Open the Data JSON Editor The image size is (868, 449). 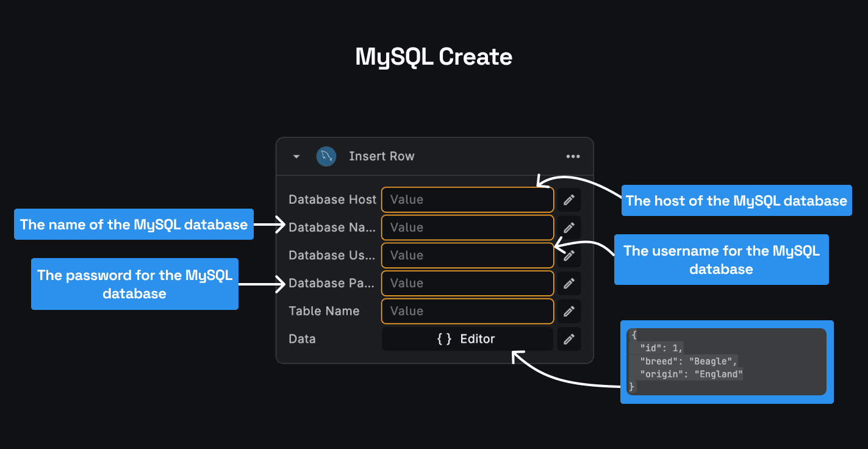click(467, 339)
